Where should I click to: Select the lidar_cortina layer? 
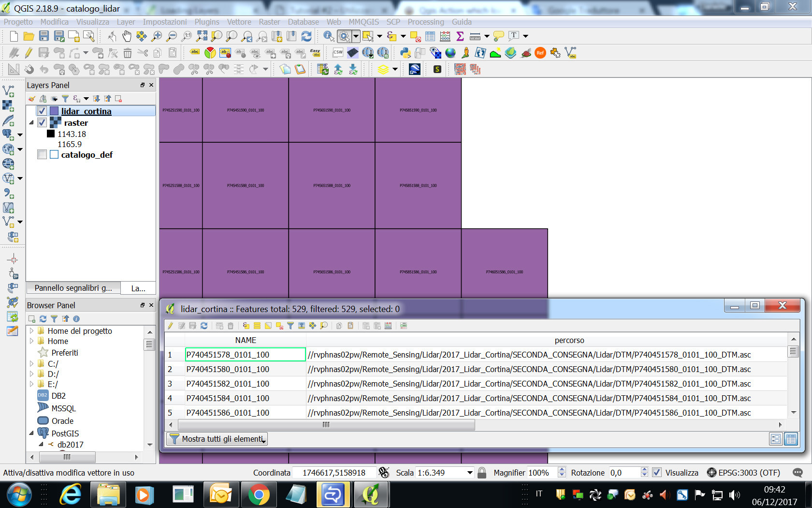tap(86, 111)
